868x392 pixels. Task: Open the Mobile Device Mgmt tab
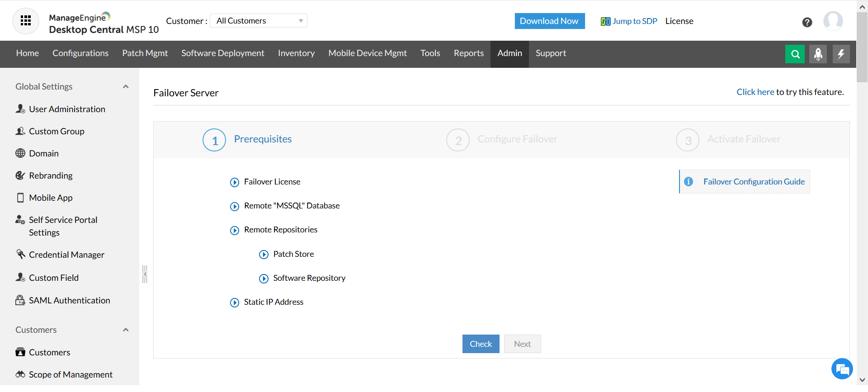368,53
